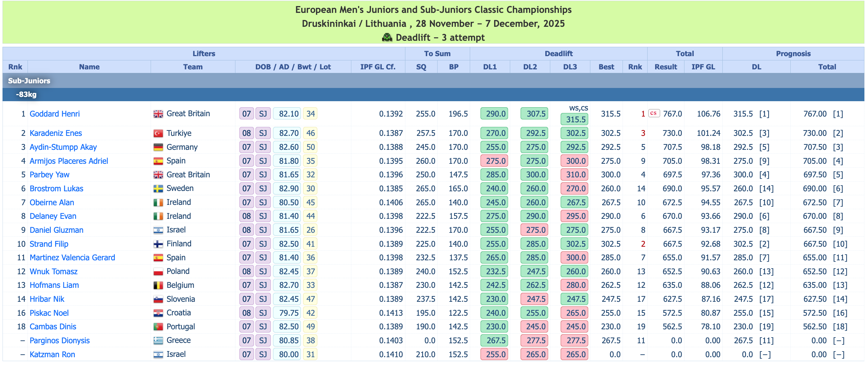Collapse the -83kg weight class row

pos(26,95)
